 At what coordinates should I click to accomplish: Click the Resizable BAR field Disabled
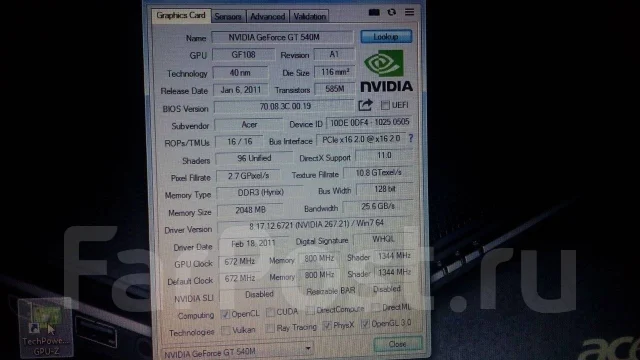[387, 289]
